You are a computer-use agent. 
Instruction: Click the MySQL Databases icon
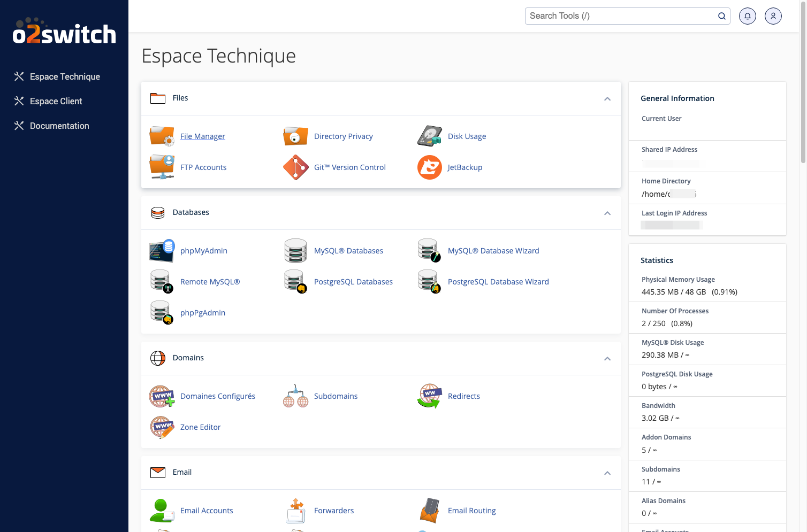295,251
